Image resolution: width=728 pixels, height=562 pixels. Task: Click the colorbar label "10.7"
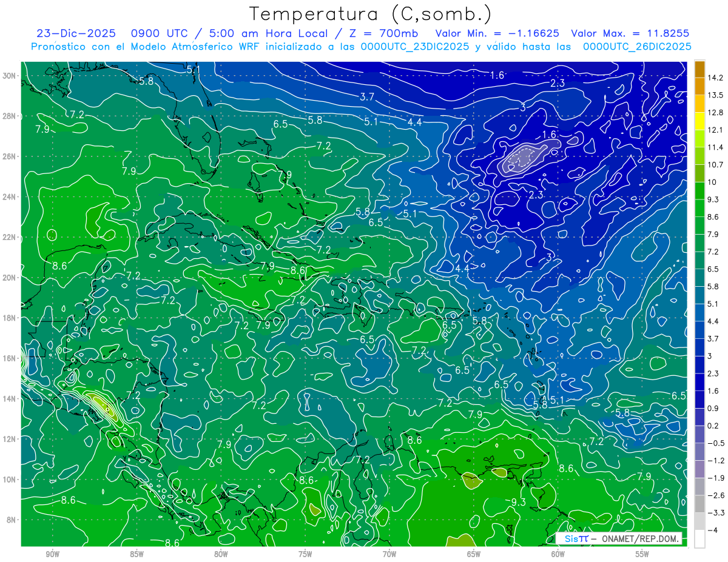715,165
